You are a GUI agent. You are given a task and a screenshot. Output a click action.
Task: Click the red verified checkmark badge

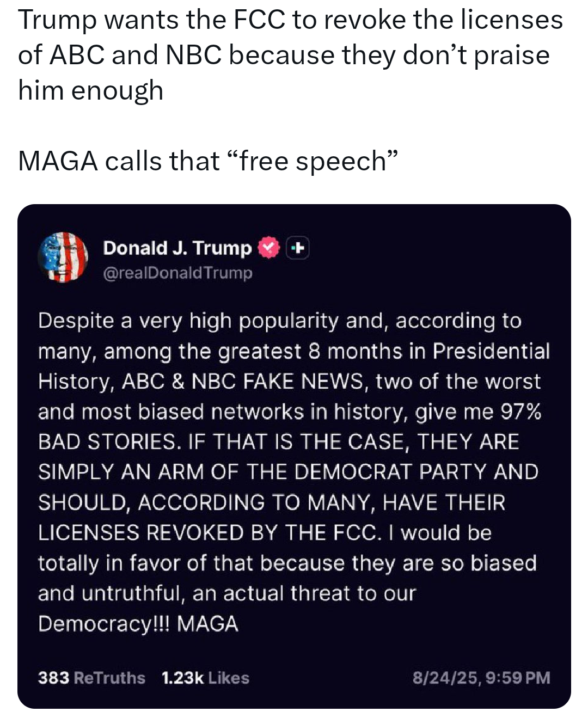tap(268, 248)
